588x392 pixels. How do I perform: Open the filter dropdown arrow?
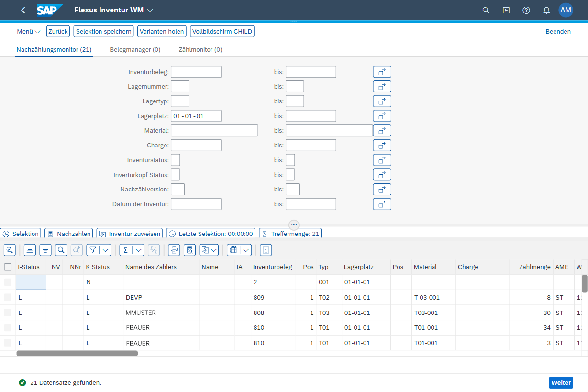(x=105, y=250)
